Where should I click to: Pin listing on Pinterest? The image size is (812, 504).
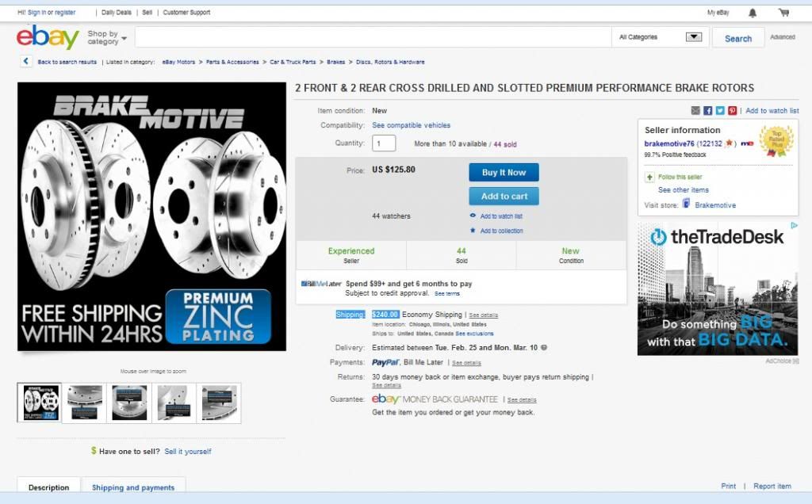tap(732, 111)
